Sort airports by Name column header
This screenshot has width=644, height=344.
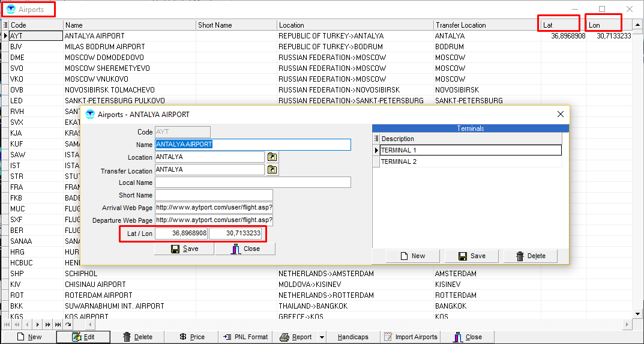pyautogui.click(x=129, y=25)
